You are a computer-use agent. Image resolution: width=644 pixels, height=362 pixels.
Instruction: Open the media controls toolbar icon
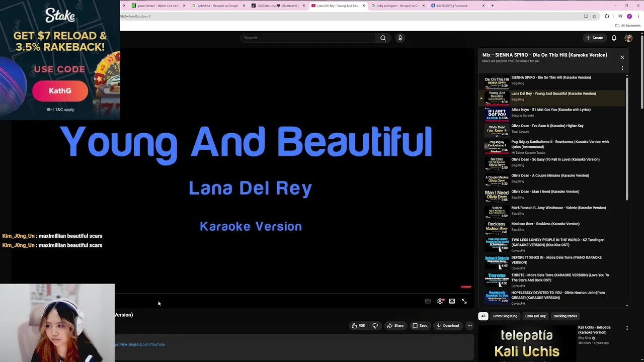[x=620, y=16]
